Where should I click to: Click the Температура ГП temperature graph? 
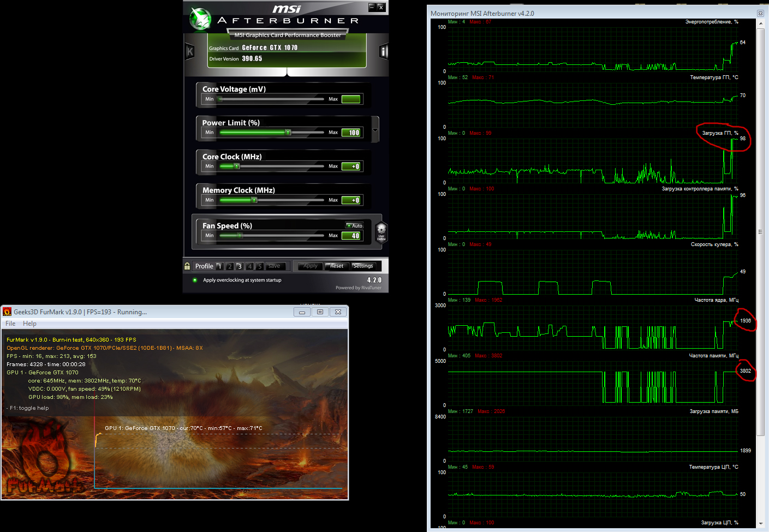[x=593, y=105]
